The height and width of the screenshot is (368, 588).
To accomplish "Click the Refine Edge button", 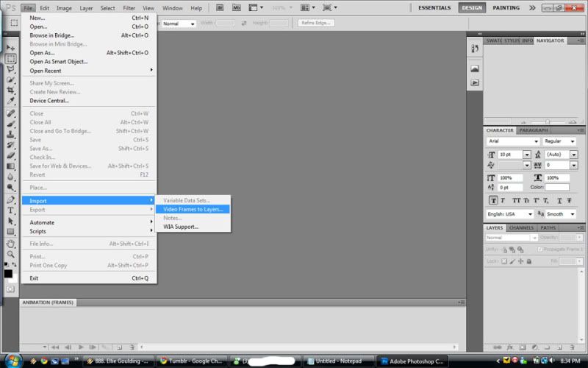I will point(316,23).
